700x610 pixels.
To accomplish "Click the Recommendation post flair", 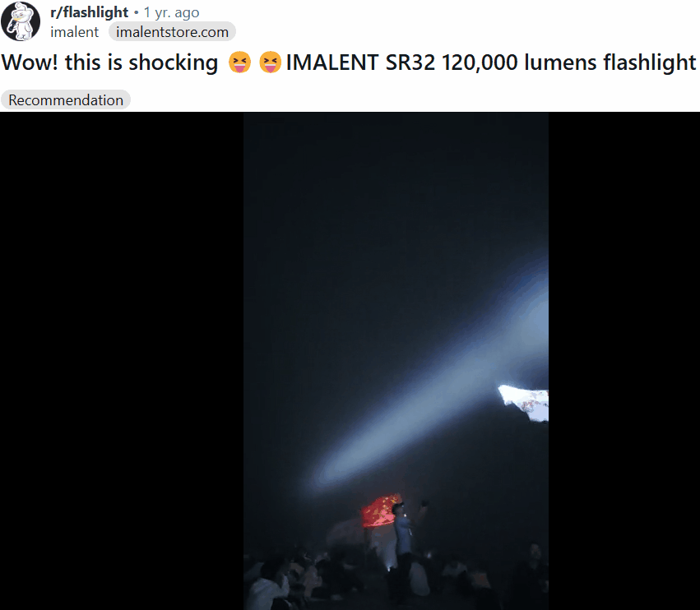I will 66,99.
